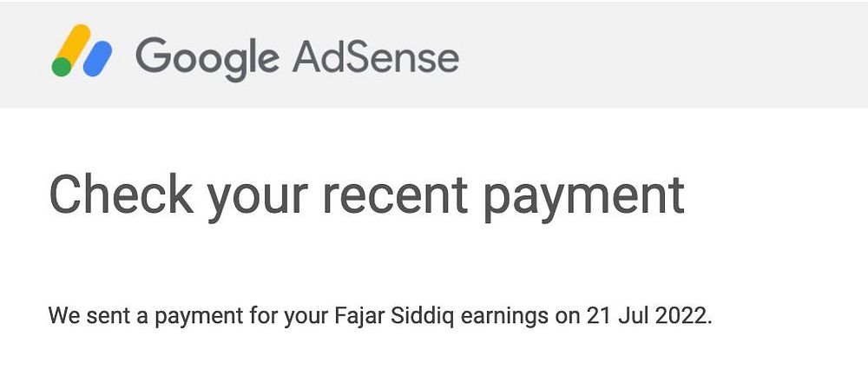Image resolution: width=868 pixels, height=376 pixels.
Task: Click the word "payment" in the heading
Action: (584, 200)
